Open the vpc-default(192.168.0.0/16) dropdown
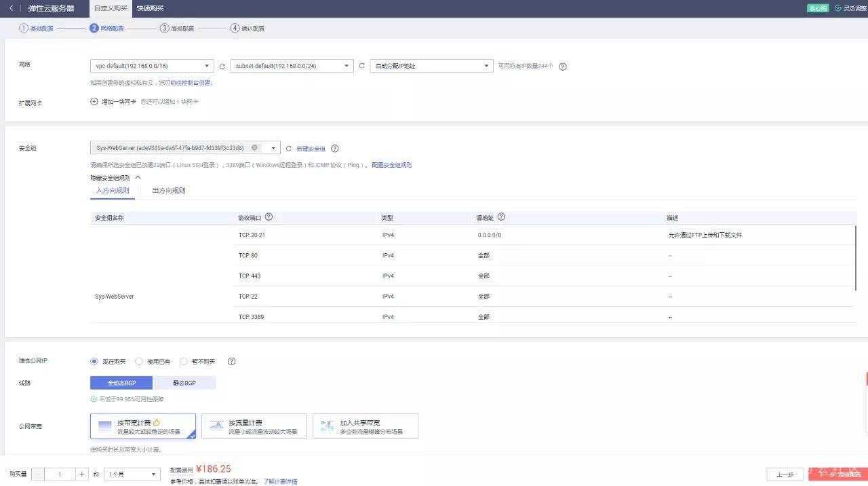 (152, 66)
